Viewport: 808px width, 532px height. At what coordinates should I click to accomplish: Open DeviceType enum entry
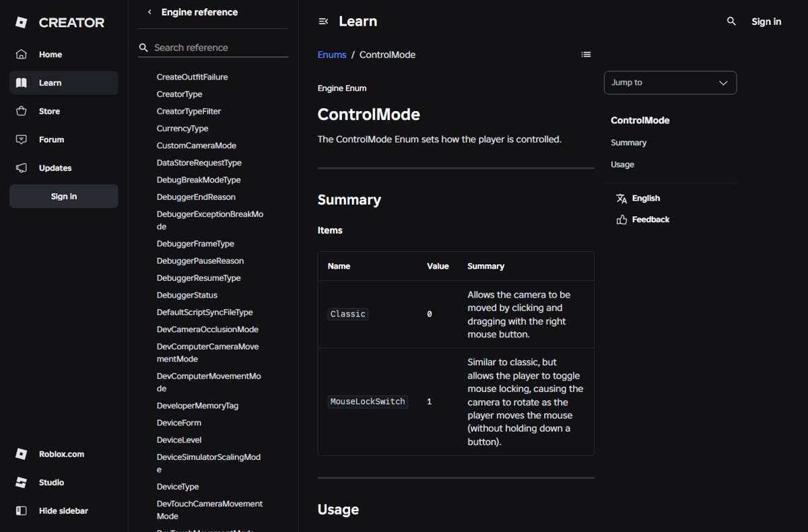[x=178, y=487]
